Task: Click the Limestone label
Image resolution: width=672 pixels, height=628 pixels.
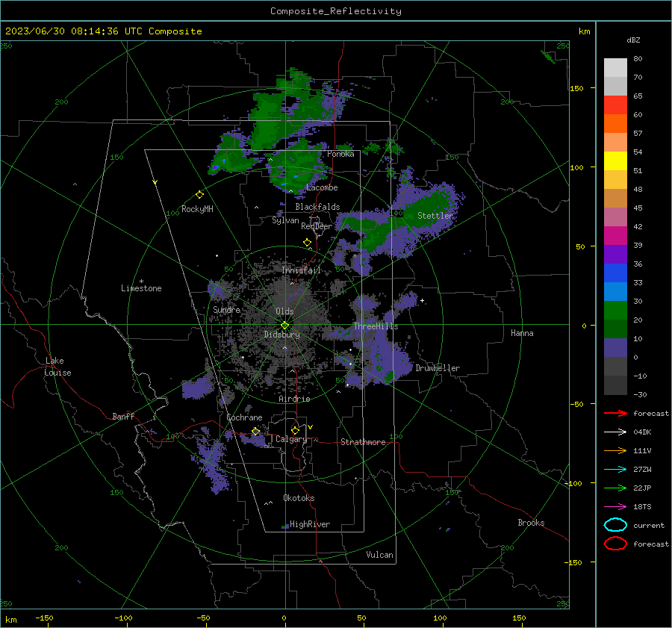Action: [x=141, y=288]
